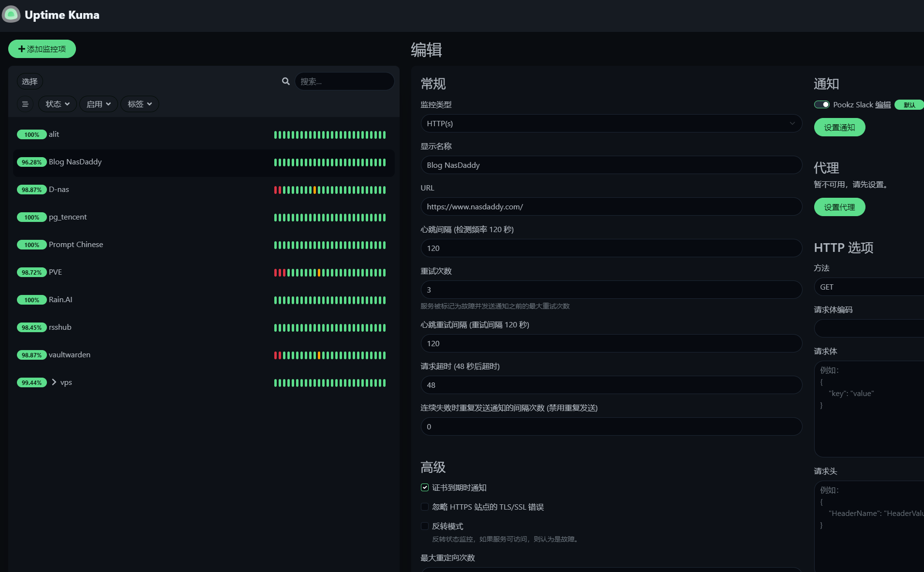
Task: Click the 96.28% uptime badge for Blog NasDaddy
Action: pos(31,162)
